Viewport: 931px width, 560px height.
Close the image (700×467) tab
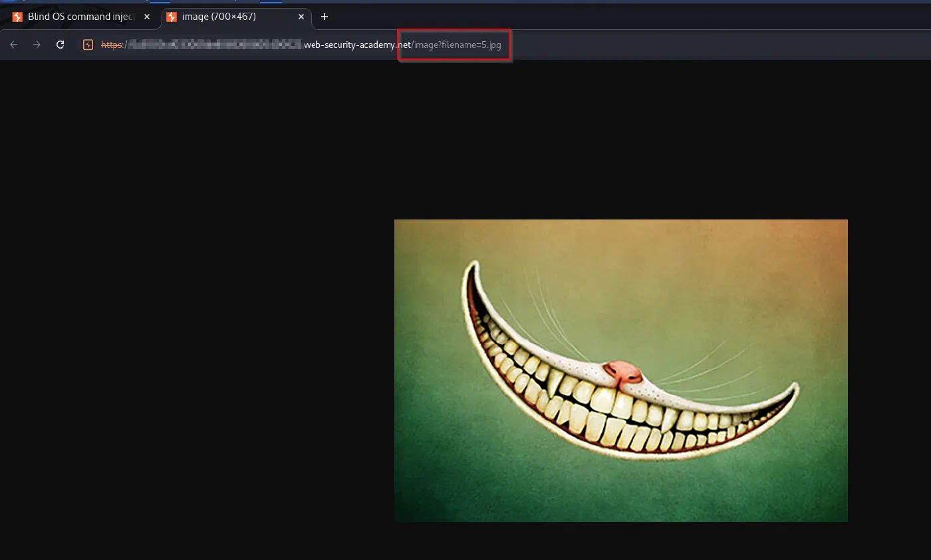click(x=301, y=17)
